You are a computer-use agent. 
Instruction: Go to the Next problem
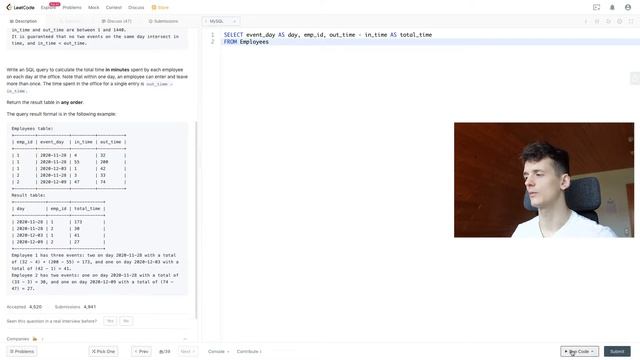[x=188, y=351]
